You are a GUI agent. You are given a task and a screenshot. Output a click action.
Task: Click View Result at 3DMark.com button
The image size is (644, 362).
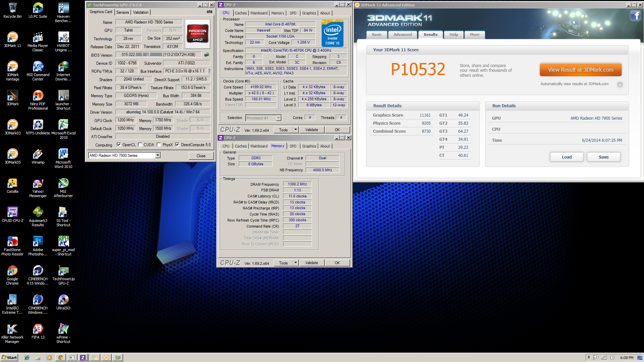(581, 70)
